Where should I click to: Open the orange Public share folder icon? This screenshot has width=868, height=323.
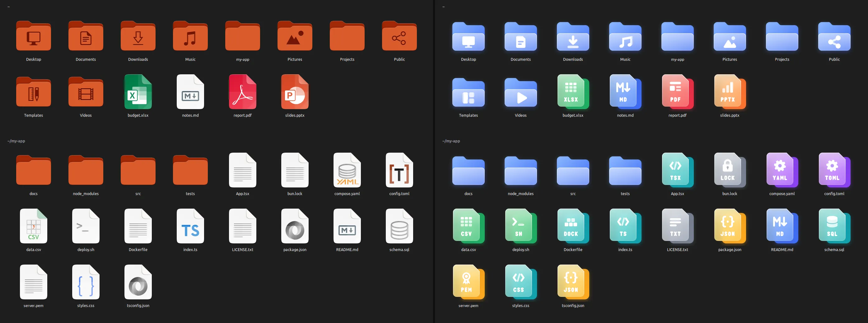[x=399, y=36]
